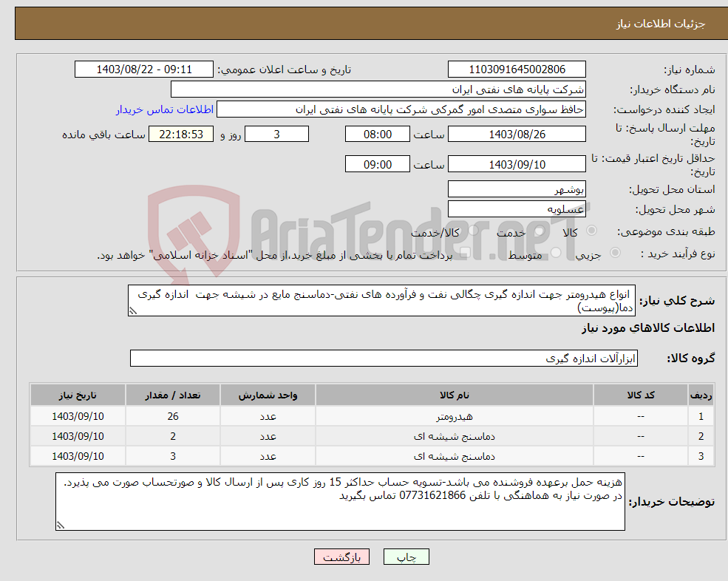
Task: Click دماسنج شیشه ای in row 3
Action: pyautogui.click(x=455, y=456)
